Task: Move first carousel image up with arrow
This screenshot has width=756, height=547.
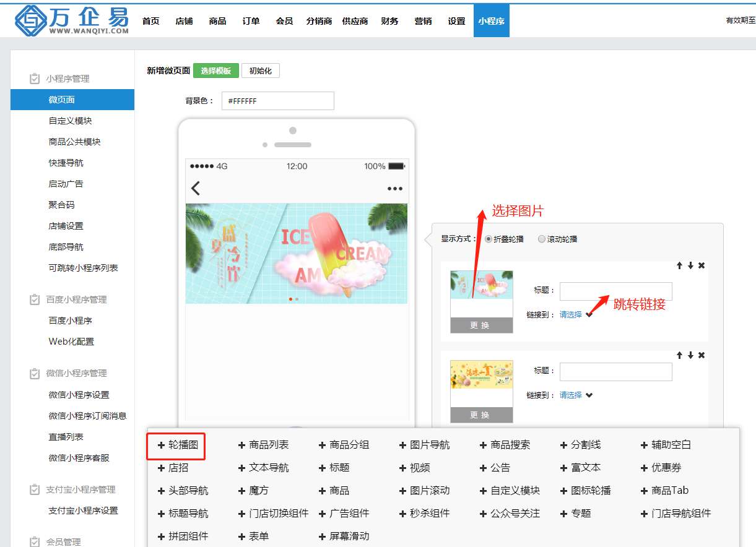Action: (x=679, y=265)
